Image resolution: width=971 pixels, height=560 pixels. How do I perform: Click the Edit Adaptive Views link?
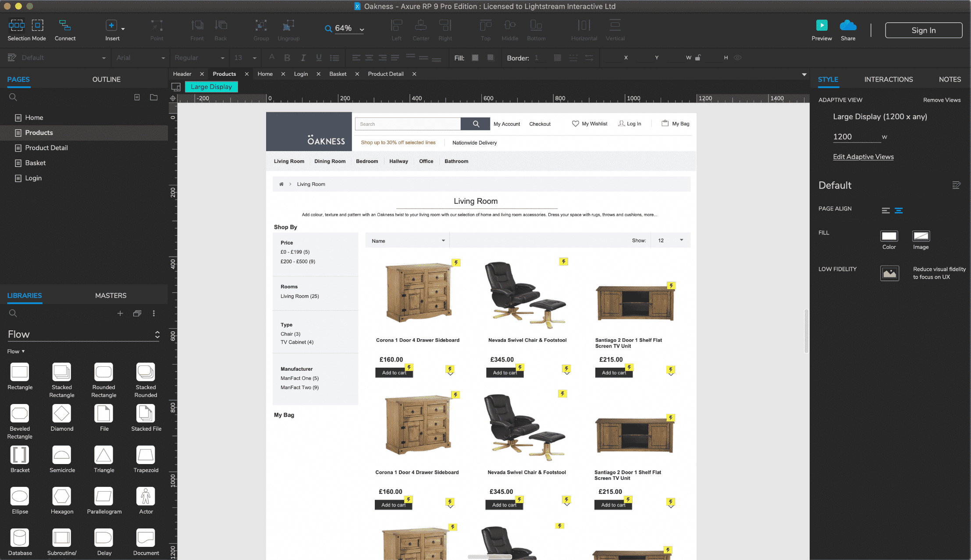pyautogui.click(x=863, y=157)
